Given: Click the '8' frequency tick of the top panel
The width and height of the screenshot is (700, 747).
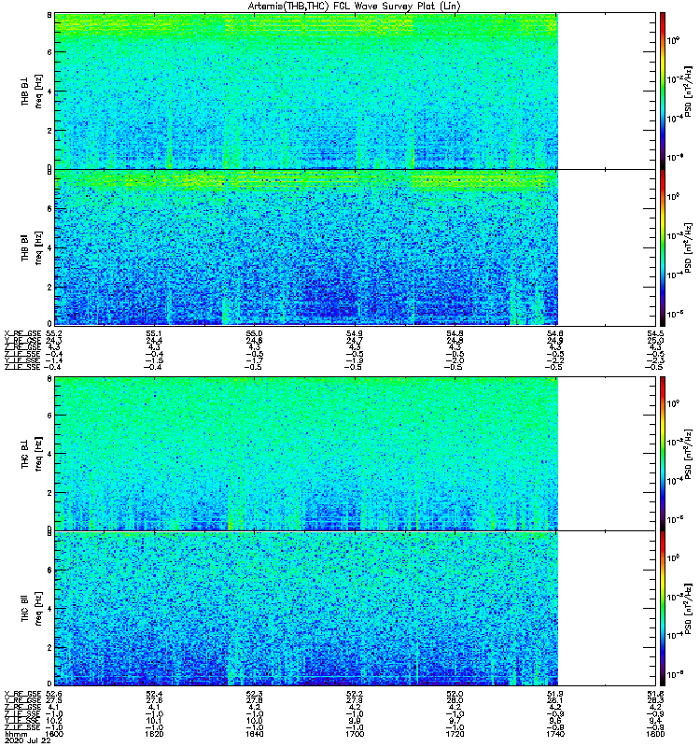Looking at the screenshot, I should pyautogui.click(x=49, y=15).
